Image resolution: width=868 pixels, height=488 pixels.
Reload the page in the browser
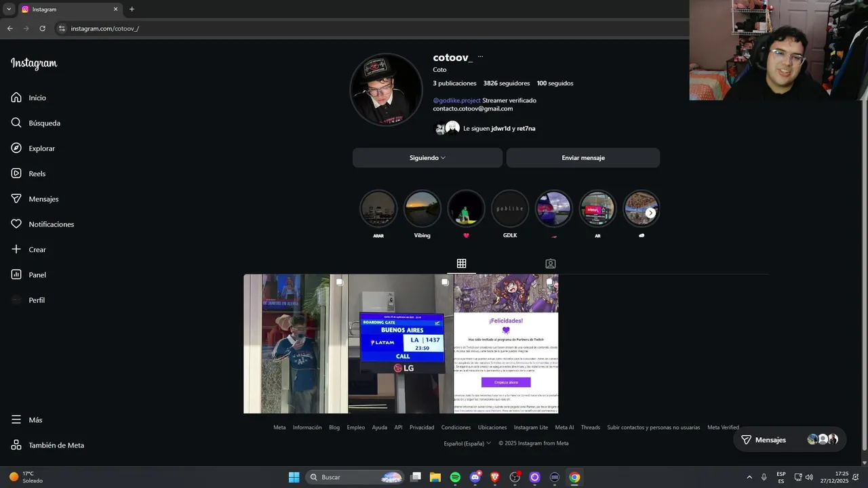click(42, 28)
